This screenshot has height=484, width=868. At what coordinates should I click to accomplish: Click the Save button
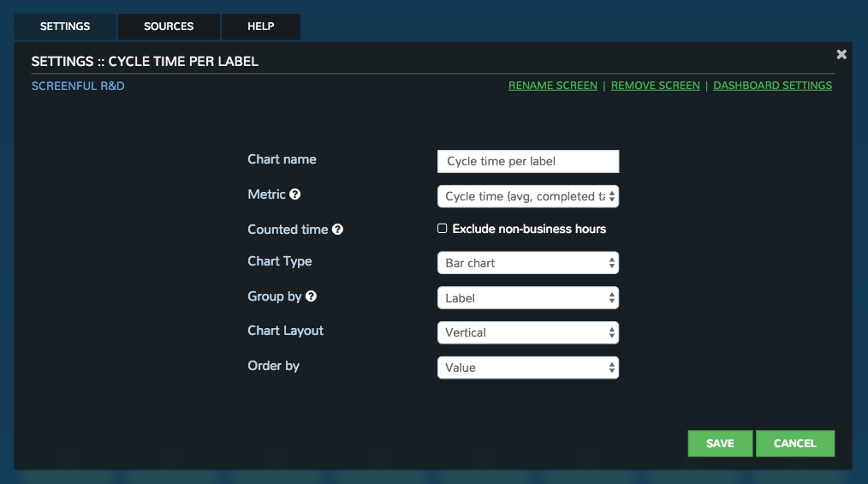pos(720,444)
